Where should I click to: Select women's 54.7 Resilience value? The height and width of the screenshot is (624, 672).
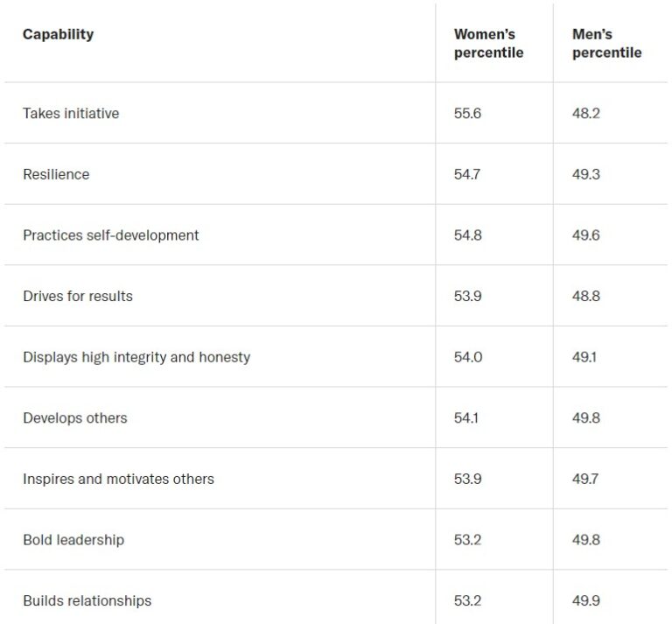(467, 174)
